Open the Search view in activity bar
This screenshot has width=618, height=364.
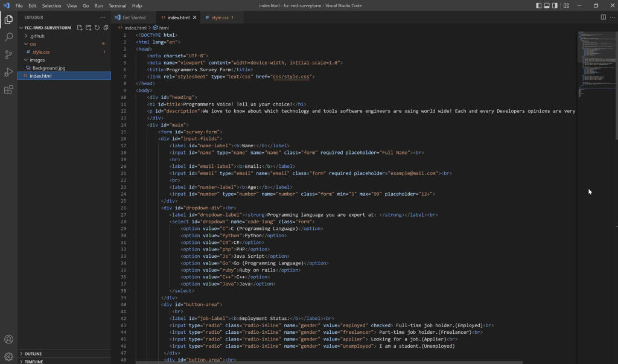pos(8,37)
